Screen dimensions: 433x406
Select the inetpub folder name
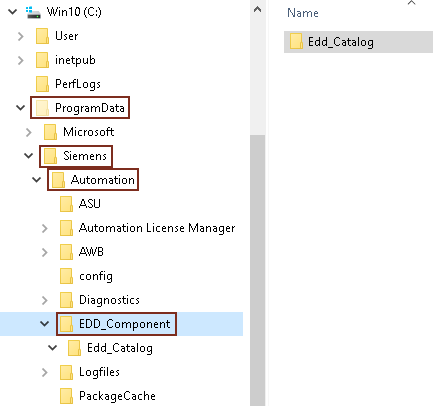pos(75,60)
